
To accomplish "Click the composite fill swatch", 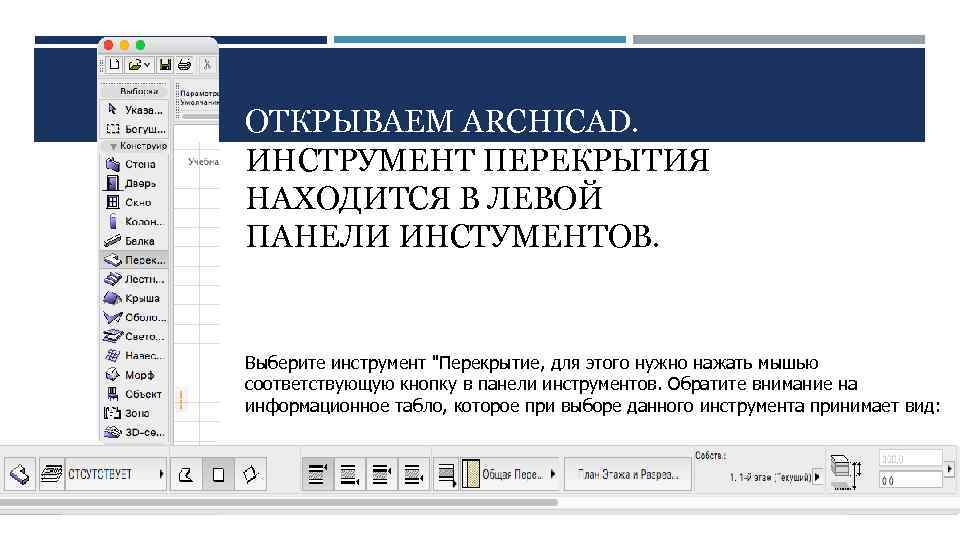I will [x=471, y=474].
